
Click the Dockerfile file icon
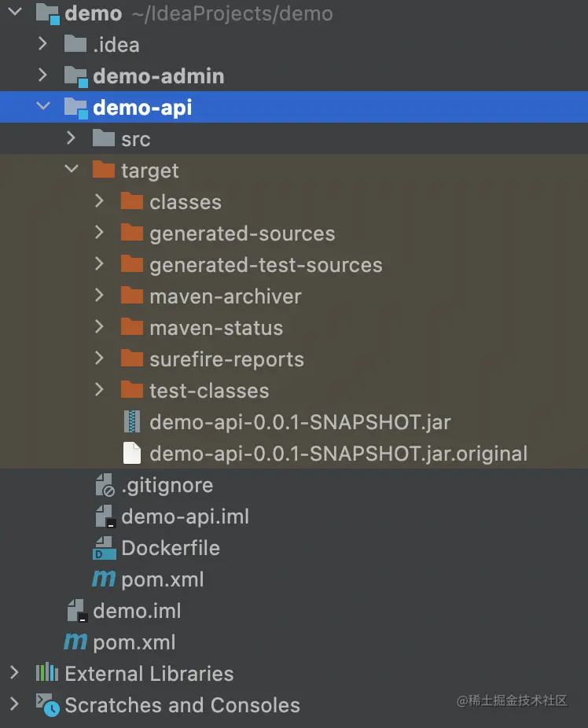point(105,548)
